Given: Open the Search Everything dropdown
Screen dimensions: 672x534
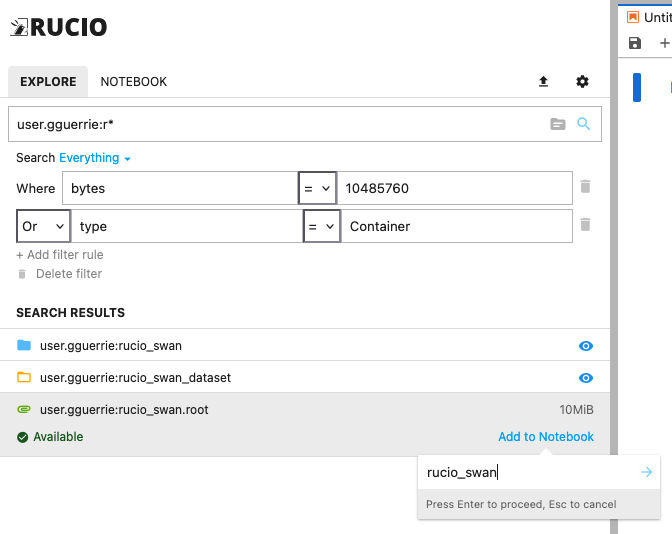Looking at the screenshot, I should 95,158.
